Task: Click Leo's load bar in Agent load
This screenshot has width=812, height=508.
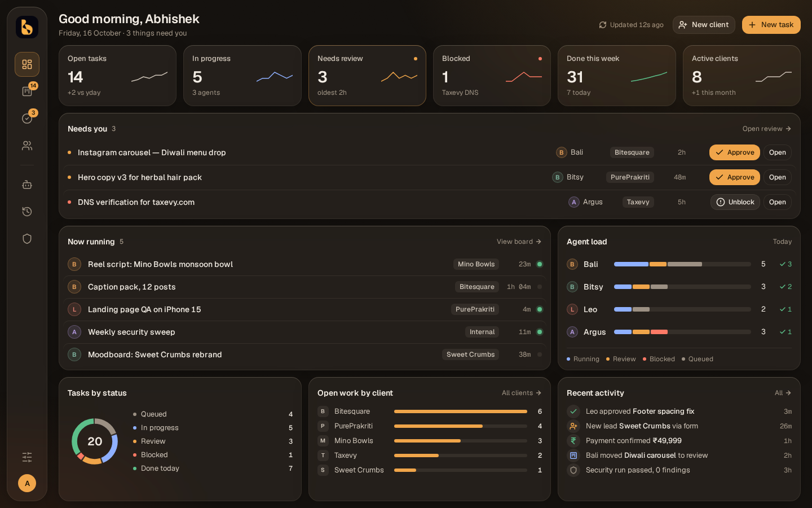Action: (682, 309)
